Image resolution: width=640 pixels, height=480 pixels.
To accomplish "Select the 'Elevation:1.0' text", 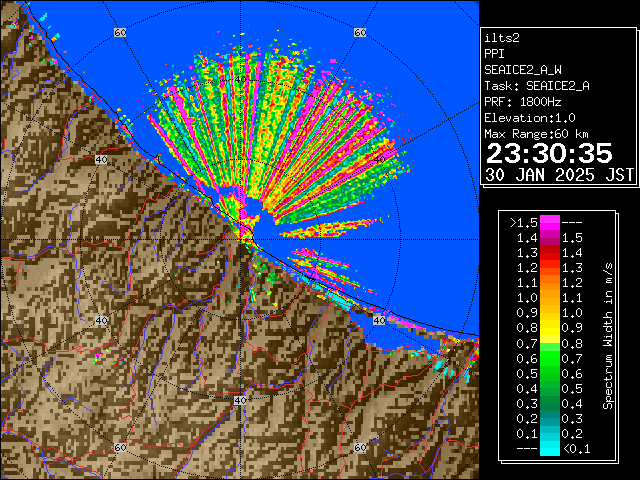I will point(530,118).
